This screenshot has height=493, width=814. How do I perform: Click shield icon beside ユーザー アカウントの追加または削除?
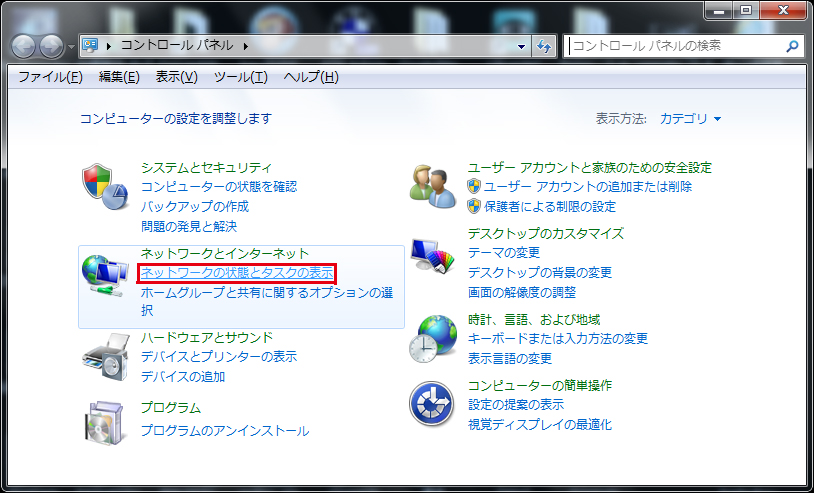point(474,186)
